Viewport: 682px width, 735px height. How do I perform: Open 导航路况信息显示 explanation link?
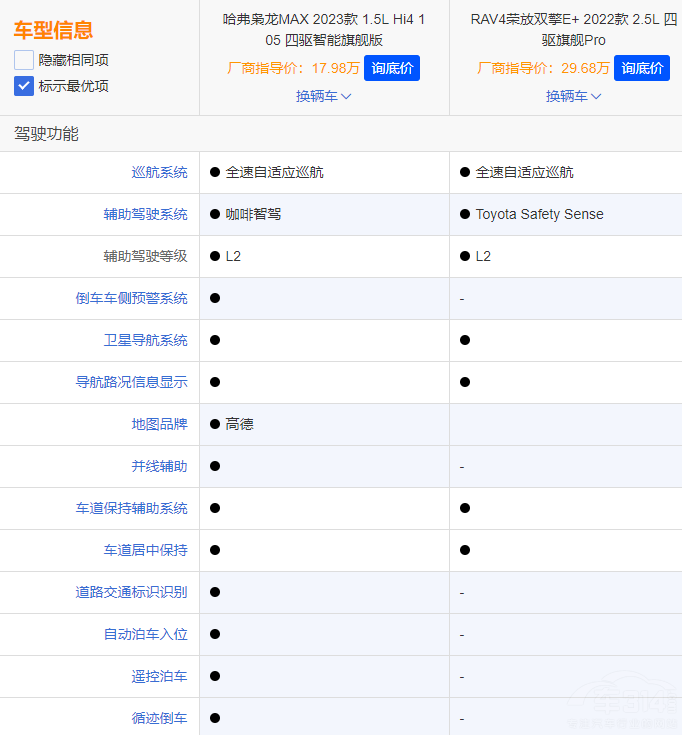pos(131,382)
